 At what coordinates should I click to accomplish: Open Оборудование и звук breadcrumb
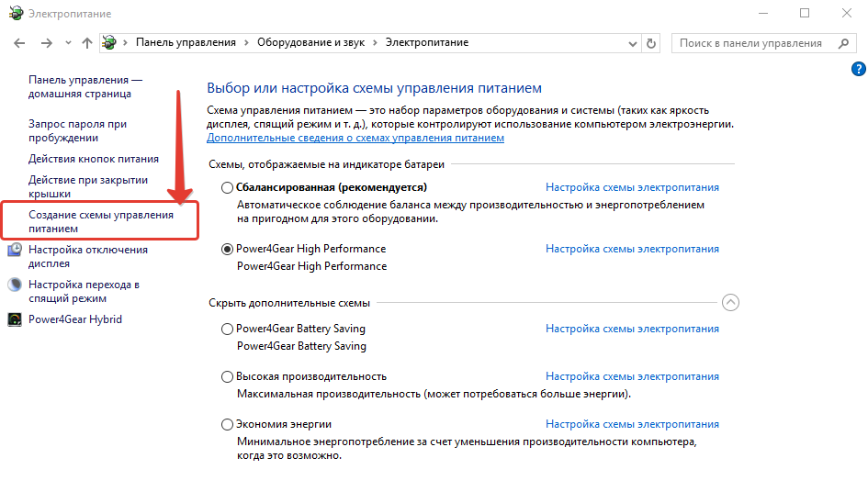(310, 42)
